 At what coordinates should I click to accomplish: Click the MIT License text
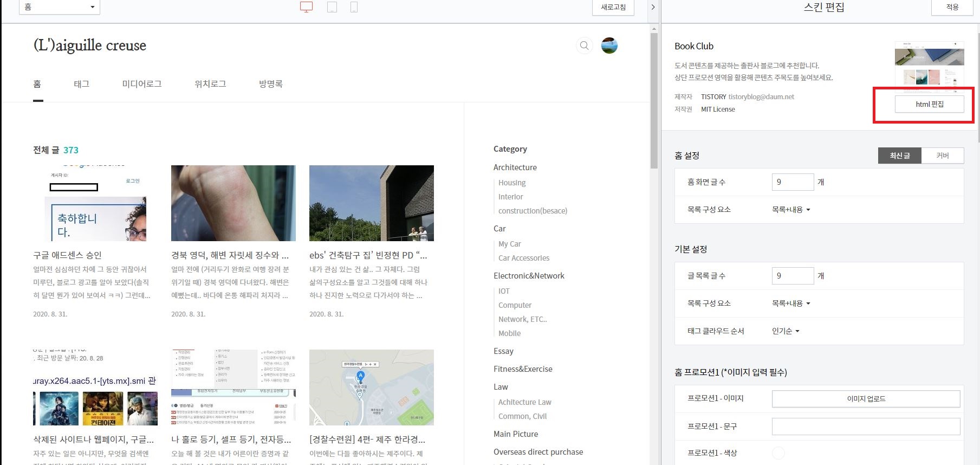click(718, 109)
